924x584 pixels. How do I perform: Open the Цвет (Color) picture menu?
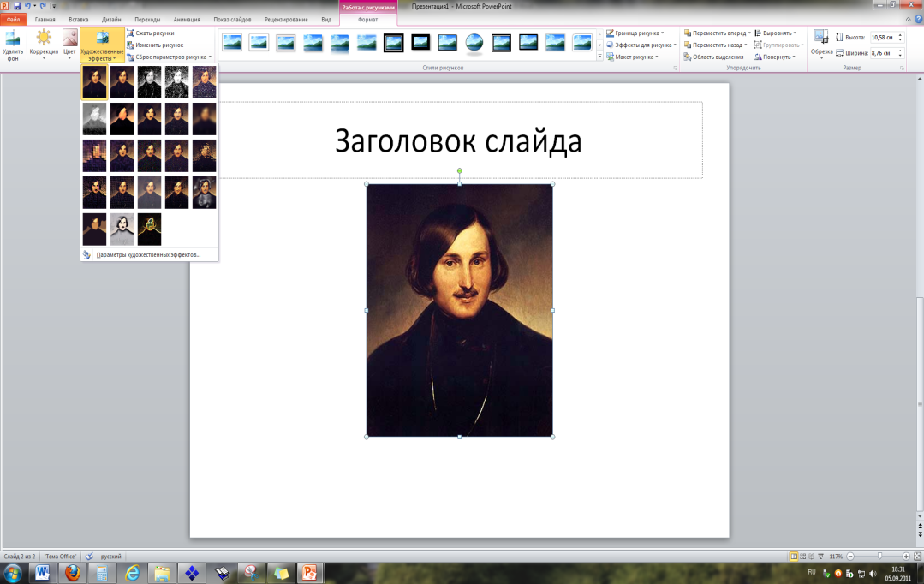tap(69, 45)
